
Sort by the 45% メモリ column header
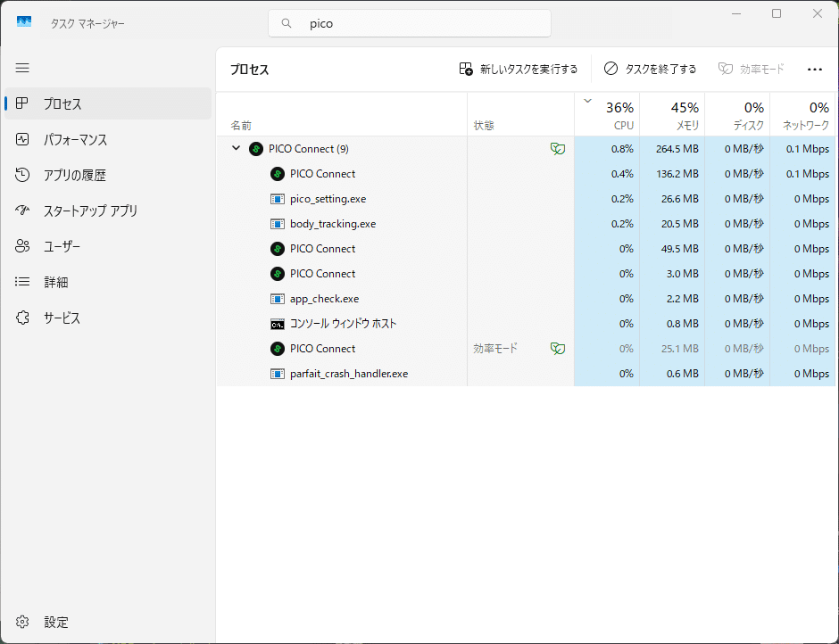[x=672, y=114]
